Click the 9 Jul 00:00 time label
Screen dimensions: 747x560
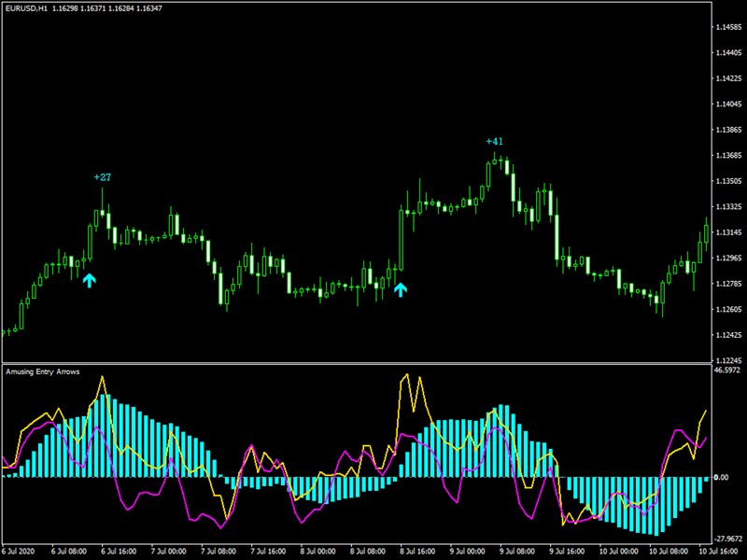(x=468, y=552)
